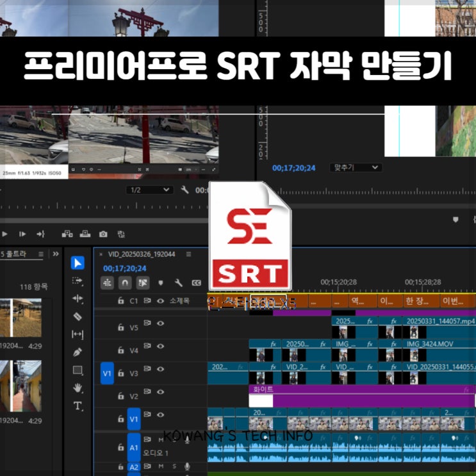Select the IMG_3424.MOV clip on V4
This screenshot has height=476, width=476.
[439, 350]
